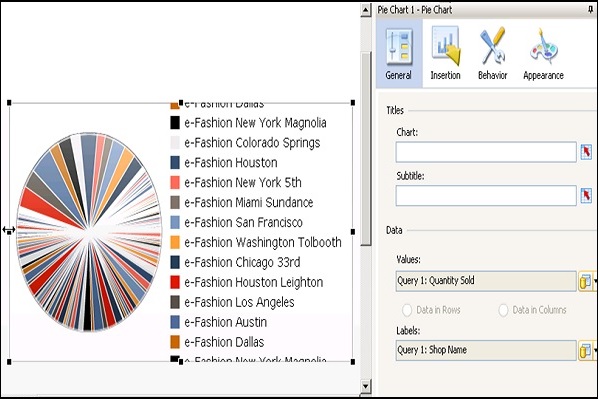The height and width of the screenshot is (399, 600).
Task: Click black swatch for first e-Fashion New York Magnolia
Action: (x=175, y=123)
